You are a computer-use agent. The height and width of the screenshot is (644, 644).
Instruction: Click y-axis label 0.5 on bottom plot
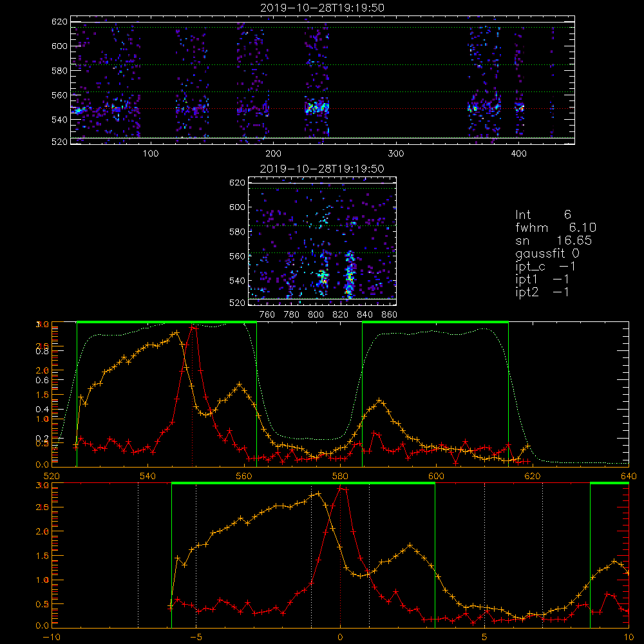point(43,604)
